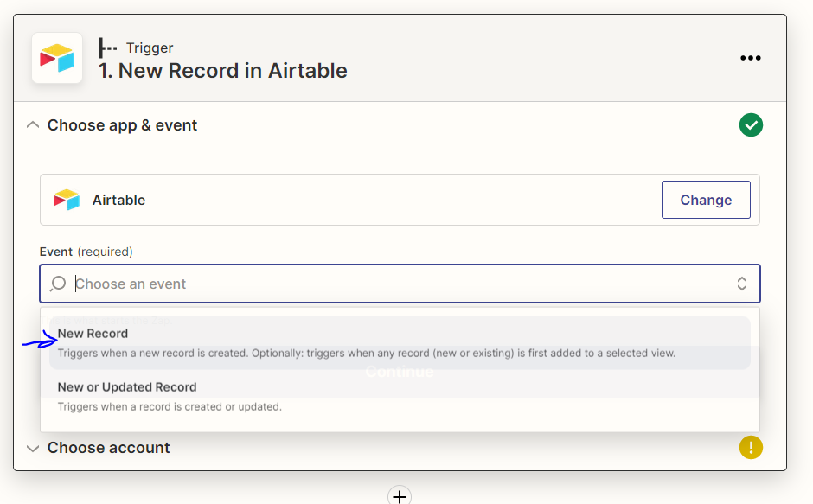Image resolution: width=813 pixels, height=504 pixels.
Task: Click the search magnifier in event field
Action: (58, 284)
